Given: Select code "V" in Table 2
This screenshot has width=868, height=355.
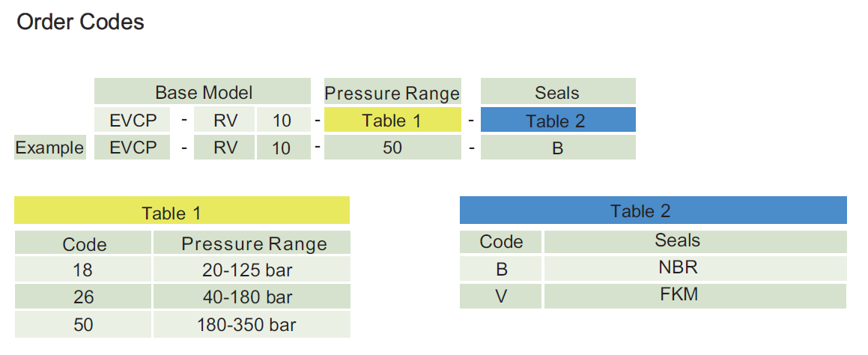Looking at the screenshot, I should click(x=501, y=296).
